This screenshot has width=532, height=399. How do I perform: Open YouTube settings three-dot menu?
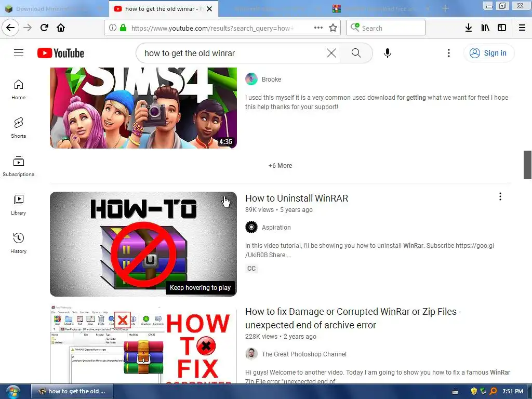[449, 53]
